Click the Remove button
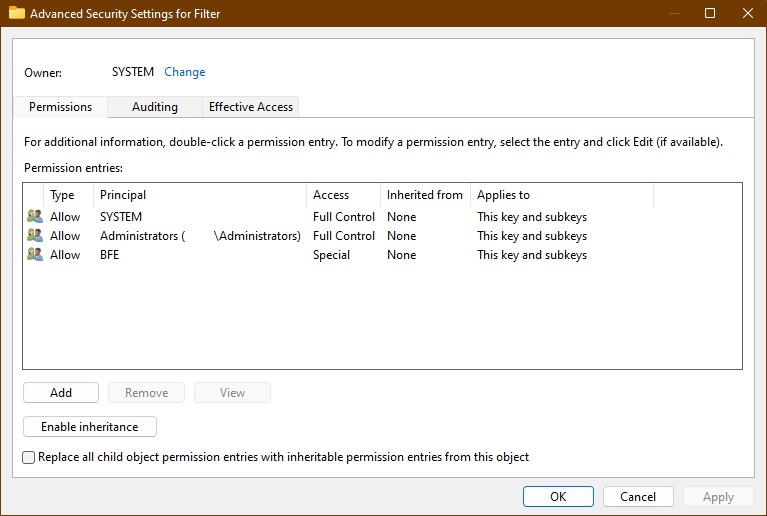 pos(146,392)
